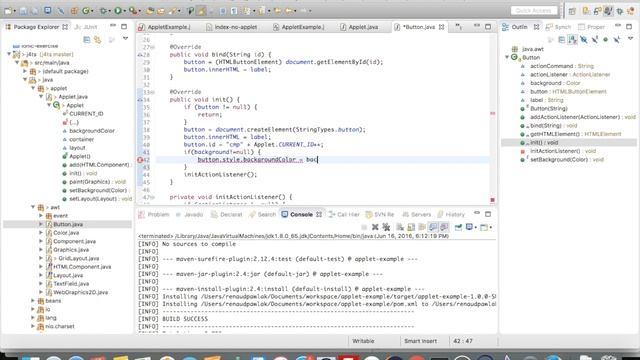640x360 pixels.
Task: Select initActionListener() in the Outline
Action: pos(563,151)
